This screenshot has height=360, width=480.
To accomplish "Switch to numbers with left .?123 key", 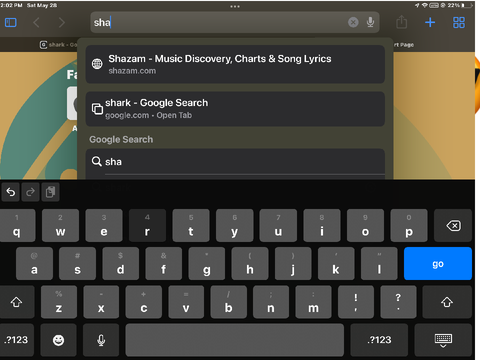I will coord(17,340).
